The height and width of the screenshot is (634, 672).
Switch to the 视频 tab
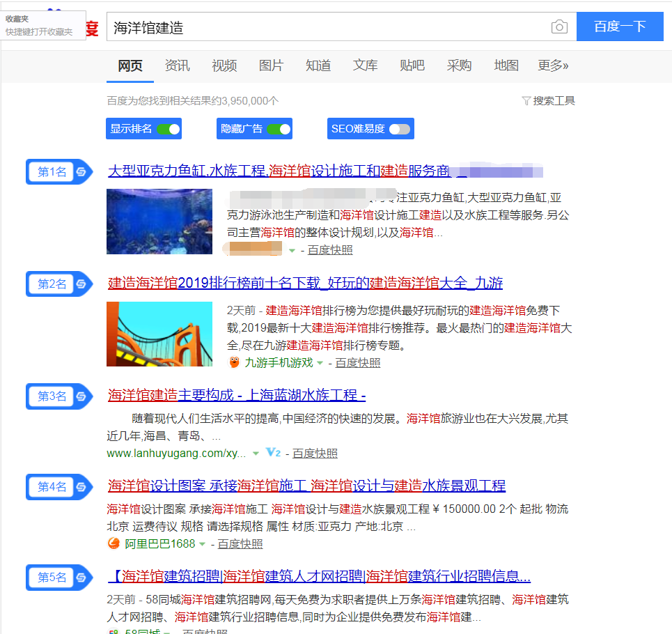point(224,65)
